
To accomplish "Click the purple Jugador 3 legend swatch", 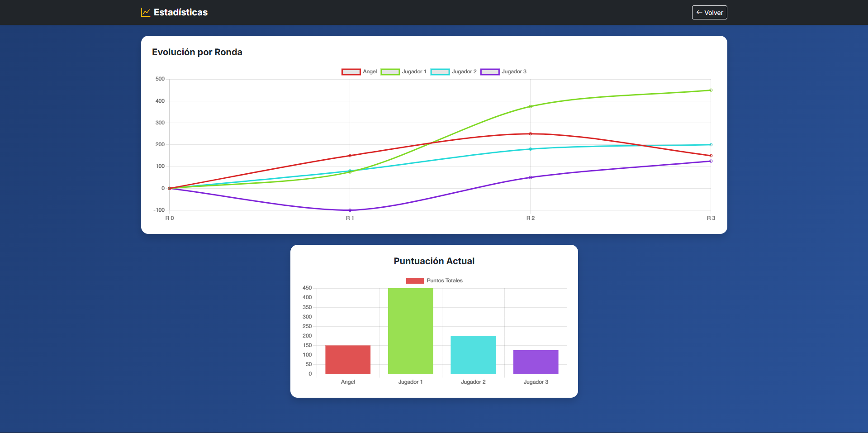I will click(x=490, y=71).
